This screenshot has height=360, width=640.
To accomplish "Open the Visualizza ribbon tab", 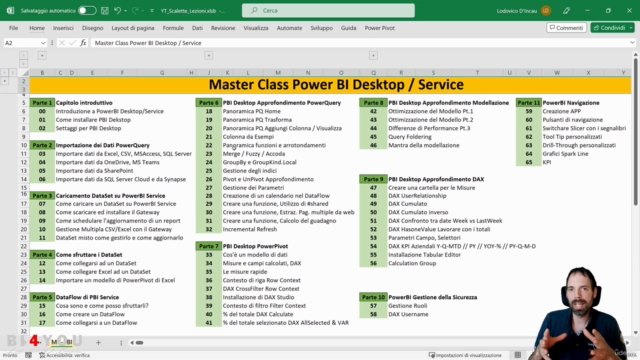I will pos(256,28).
